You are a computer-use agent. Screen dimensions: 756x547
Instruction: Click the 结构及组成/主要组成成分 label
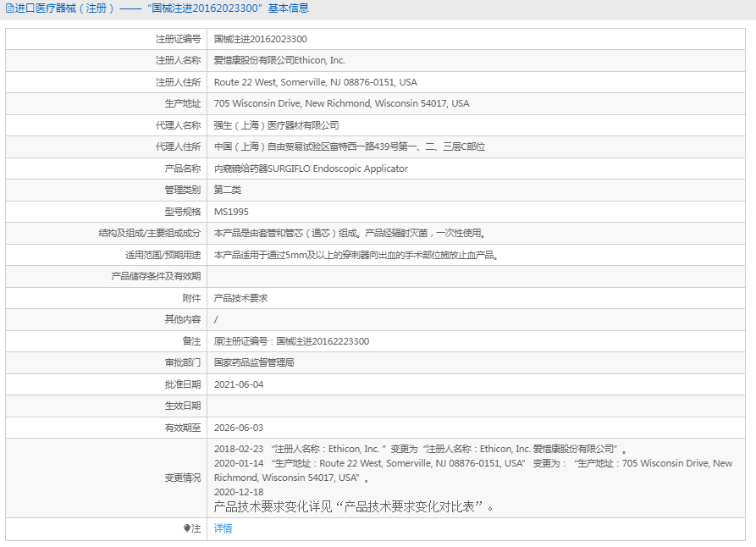point(150,233)
